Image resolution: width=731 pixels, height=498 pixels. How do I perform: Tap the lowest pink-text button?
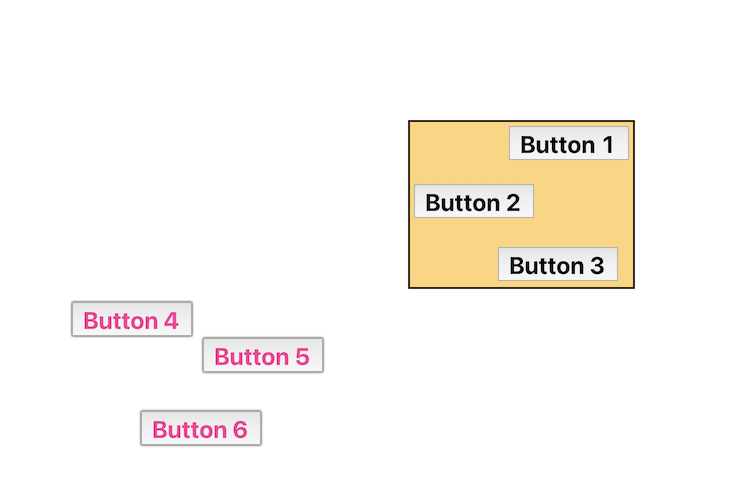pyautogui.click(x=200, y=429)
